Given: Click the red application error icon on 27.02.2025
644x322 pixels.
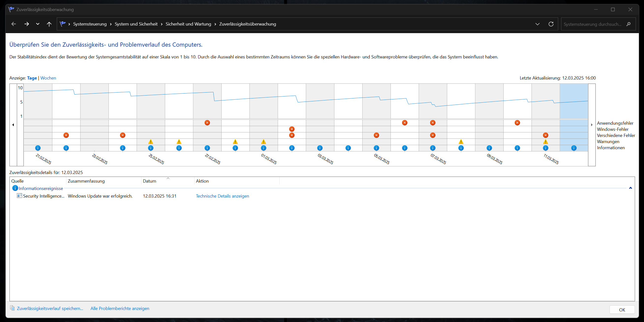Looking at the screenshot, I should pyautogui.click(x=207, y=122).
